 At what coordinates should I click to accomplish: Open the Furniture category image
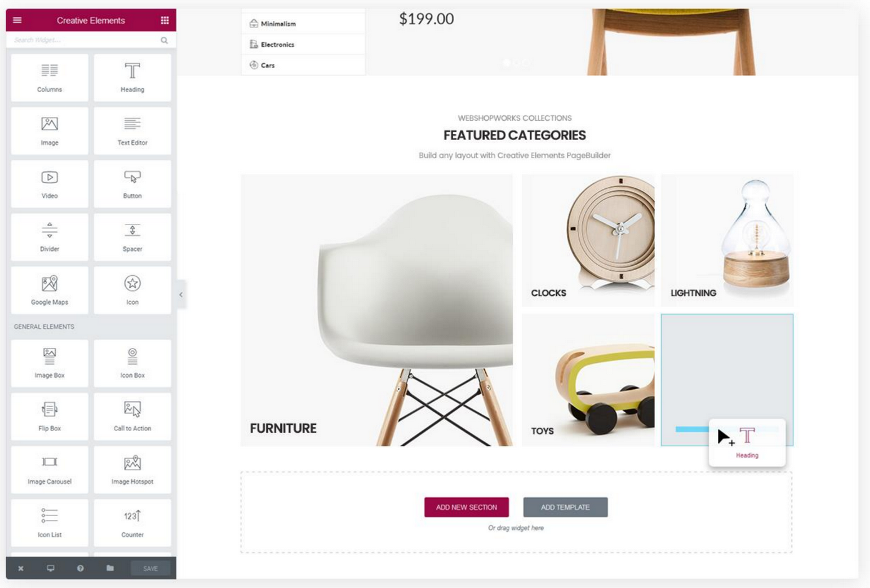[x=377, y=310]
